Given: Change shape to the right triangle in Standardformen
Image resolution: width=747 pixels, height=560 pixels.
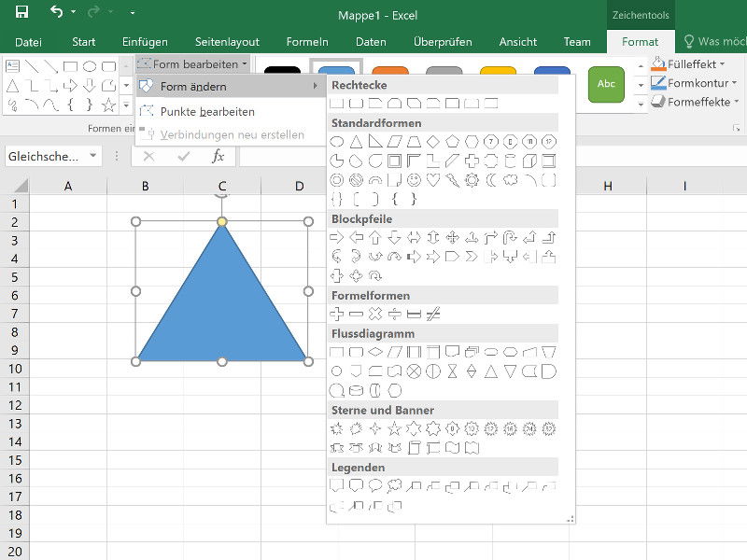Looking at the screenshot, I should [375, 142].
